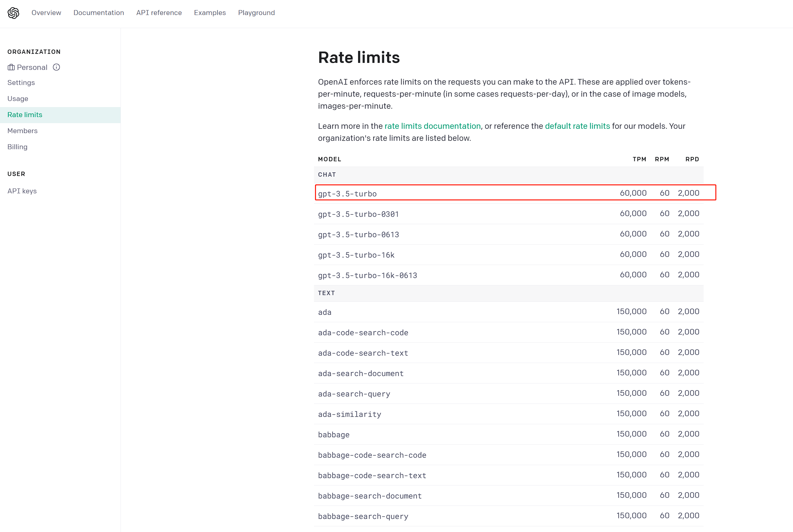Click the OpenAI logo icon
The width and height of the screenshot is (793, 532).
13,13
